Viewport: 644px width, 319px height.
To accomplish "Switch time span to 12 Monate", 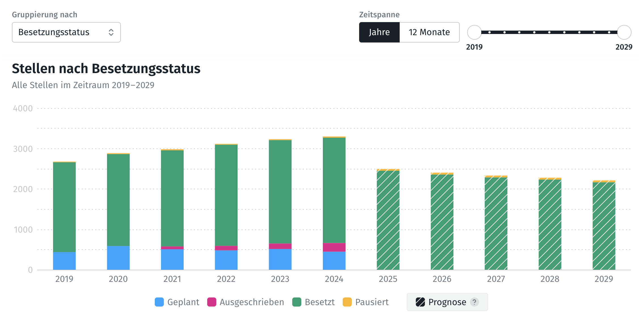I will (429, 32).
